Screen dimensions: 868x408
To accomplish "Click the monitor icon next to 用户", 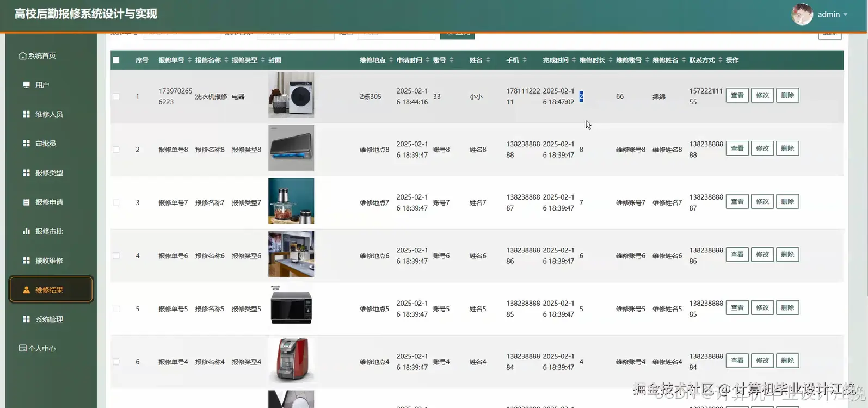I will (26, 85).
